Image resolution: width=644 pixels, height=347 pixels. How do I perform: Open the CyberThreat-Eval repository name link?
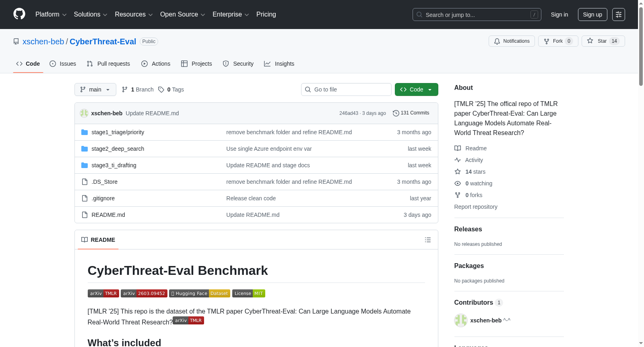(x=103, y=42)
